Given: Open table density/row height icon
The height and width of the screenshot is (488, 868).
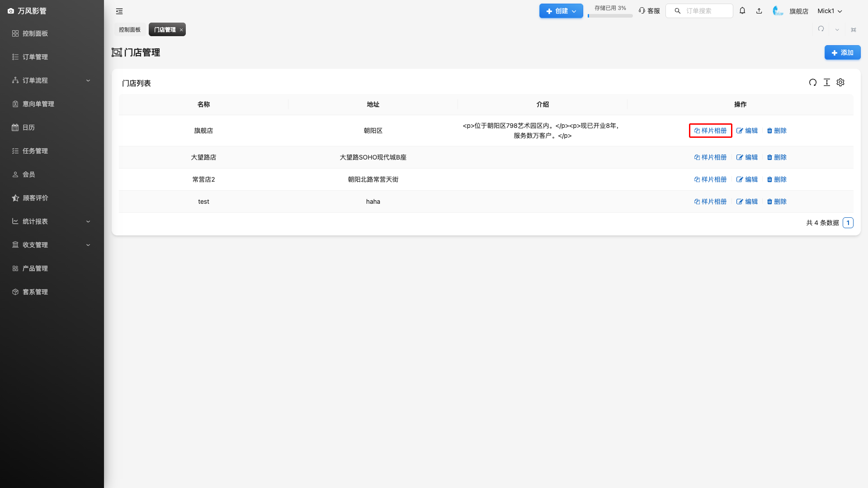Looking at the screenshot, I should tap(827, 82).
